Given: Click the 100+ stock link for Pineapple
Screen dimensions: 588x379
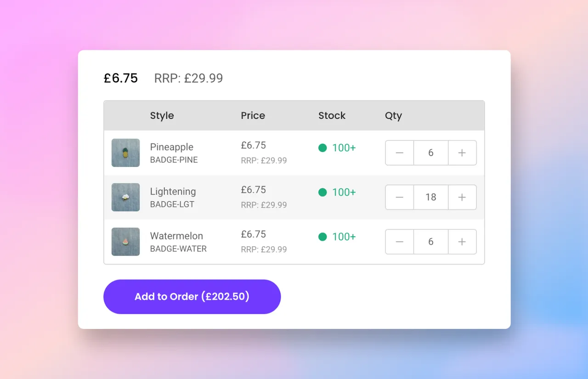Looking at the screenshot, I should (x=343, y=147).
